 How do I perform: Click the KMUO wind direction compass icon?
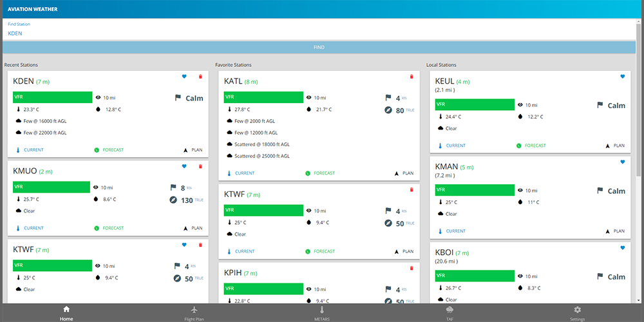173,200
